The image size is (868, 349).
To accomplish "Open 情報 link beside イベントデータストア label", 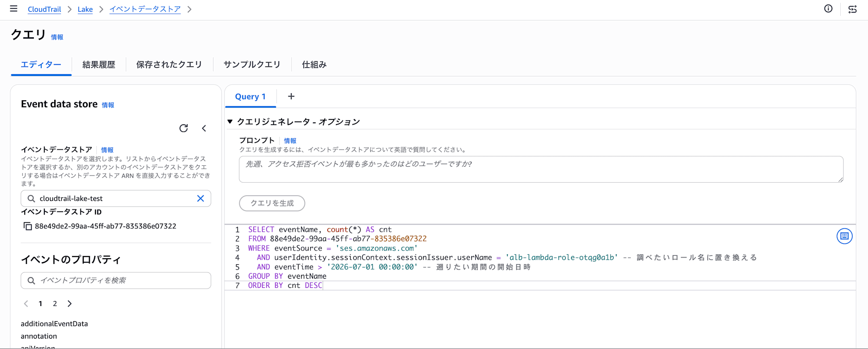I will click(x=107, y=150).
